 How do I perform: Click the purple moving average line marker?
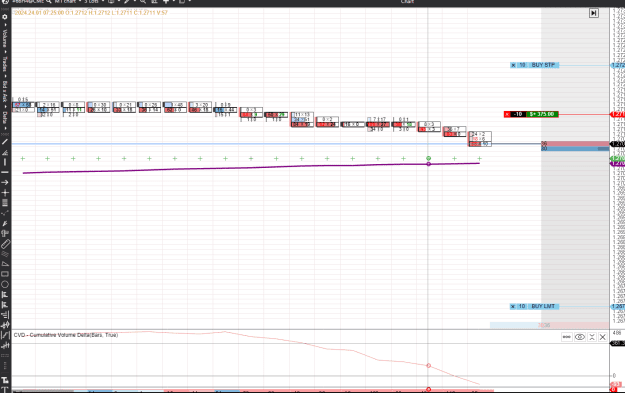click(x=428, y=164)
